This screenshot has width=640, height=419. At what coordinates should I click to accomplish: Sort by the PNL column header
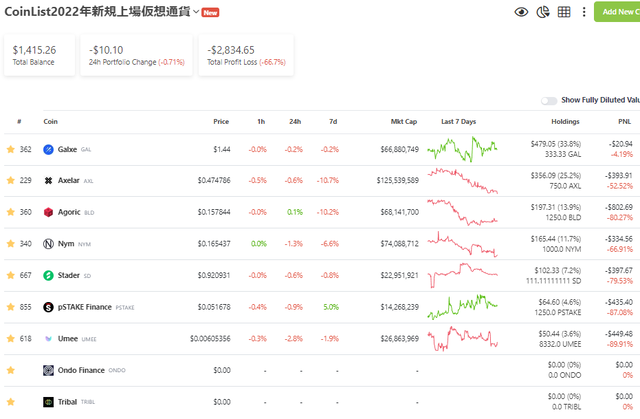tap(624, 122)
